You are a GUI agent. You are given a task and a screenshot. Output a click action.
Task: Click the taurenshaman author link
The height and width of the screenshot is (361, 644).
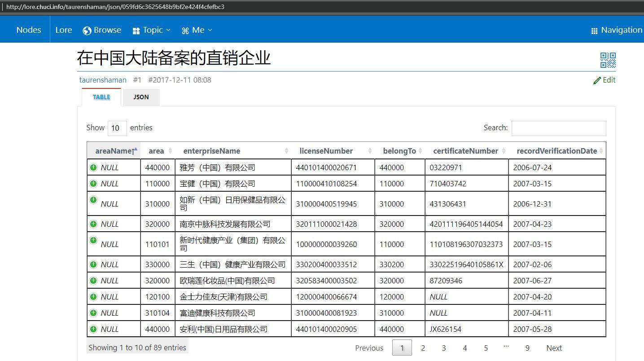(103, 80)
